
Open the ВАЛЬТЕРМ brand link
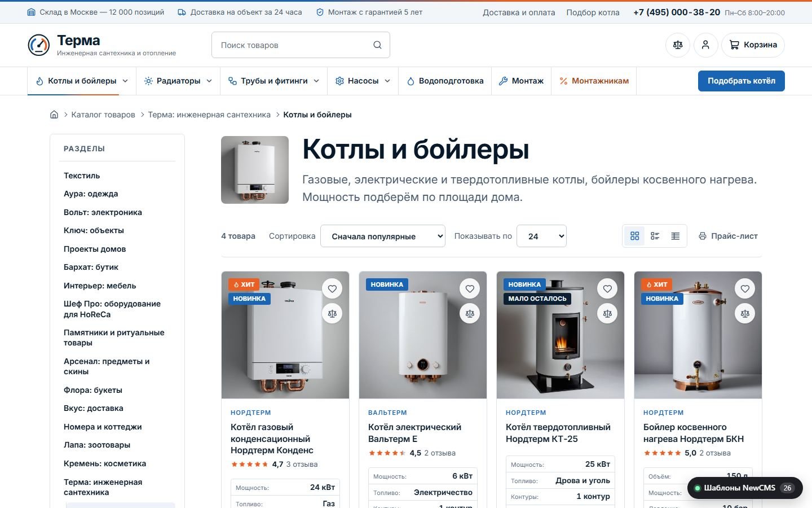point(387,413)
